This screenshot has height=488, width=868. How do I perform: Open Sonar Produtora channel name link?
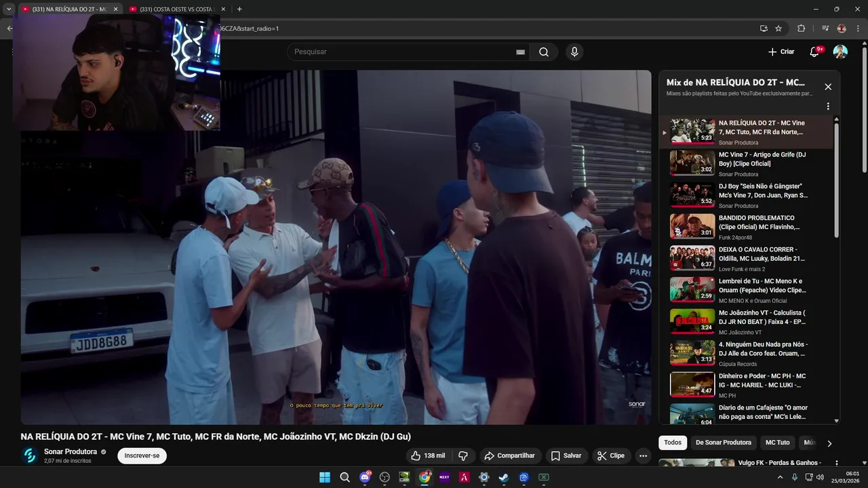click(x=71, y=451)
